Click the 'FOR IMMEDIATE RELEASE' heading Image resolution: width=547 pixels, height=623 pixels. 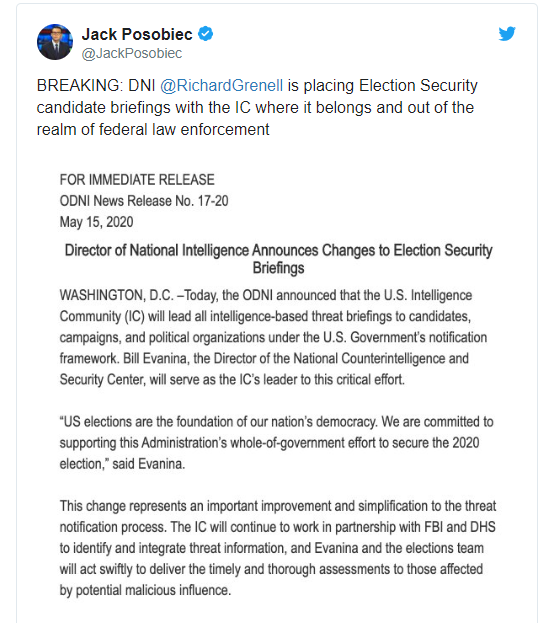pyautogui.click(x=137, y=180)
